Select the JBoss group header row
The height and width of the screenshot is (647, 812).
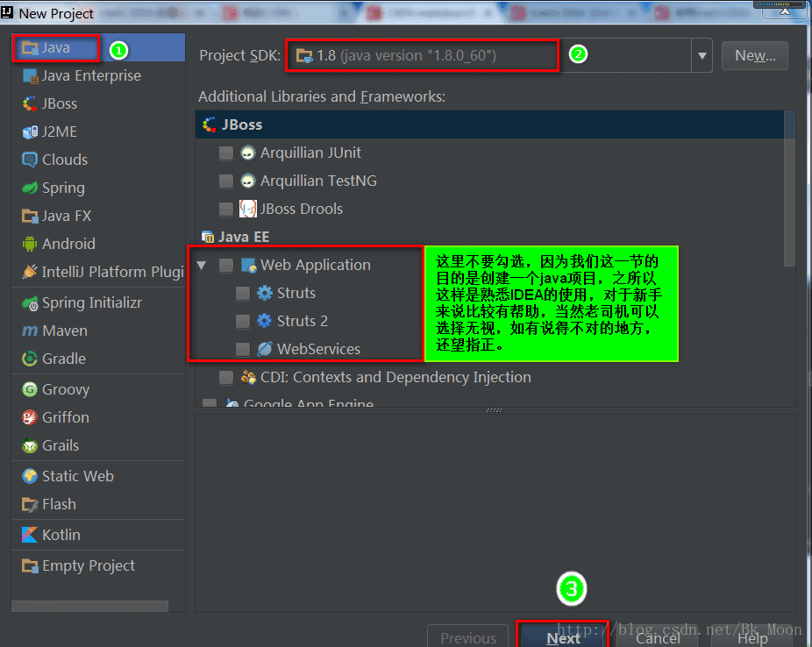click(x=490, y=124)
